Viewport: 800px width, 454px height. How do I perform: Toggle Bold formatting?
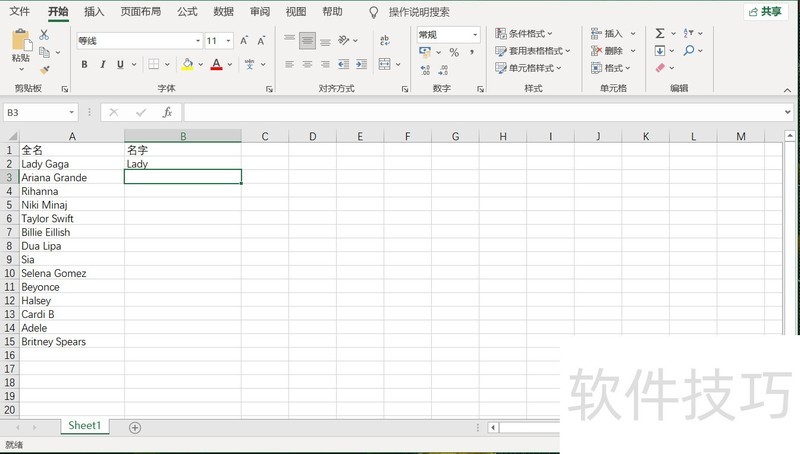(84, 64)
